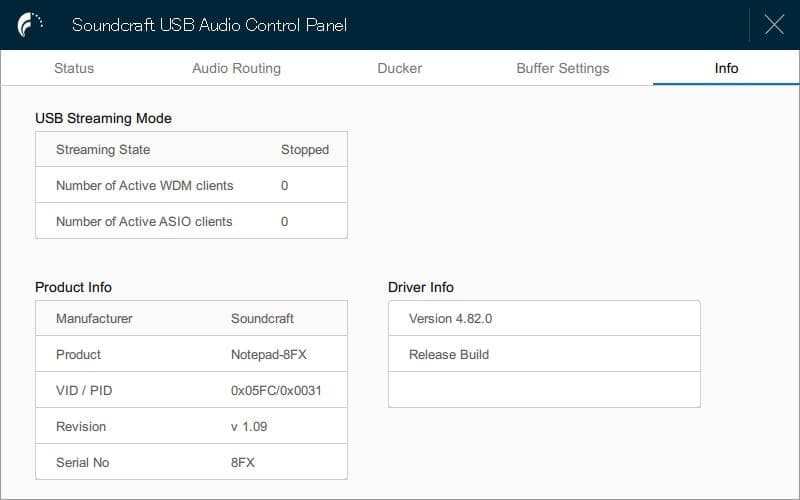This screenshot has height=500, width=800.
Task: Select the Number of Active WDM clients row
Action: pos(191,186)
